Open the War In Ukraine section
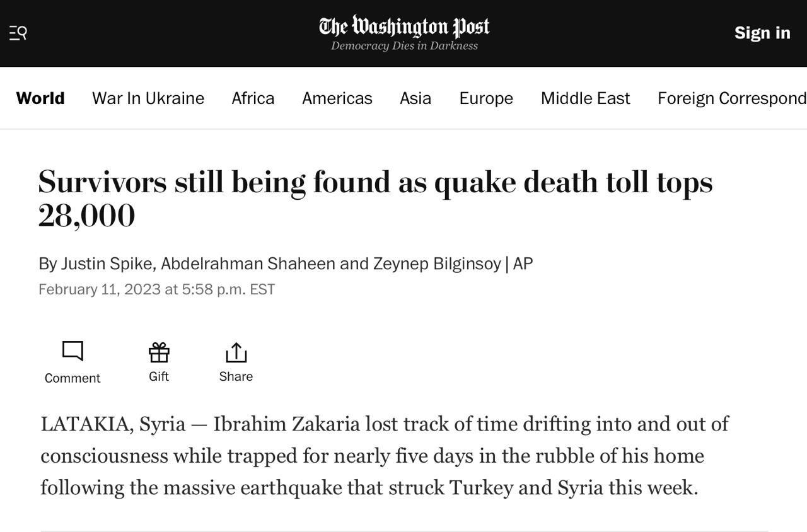 148,98
